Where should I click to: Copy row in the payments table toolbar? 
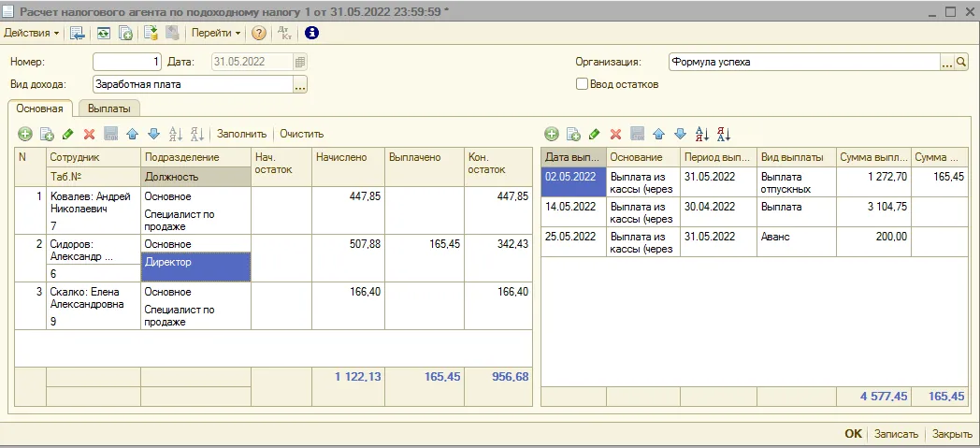(x=573, y=134)
